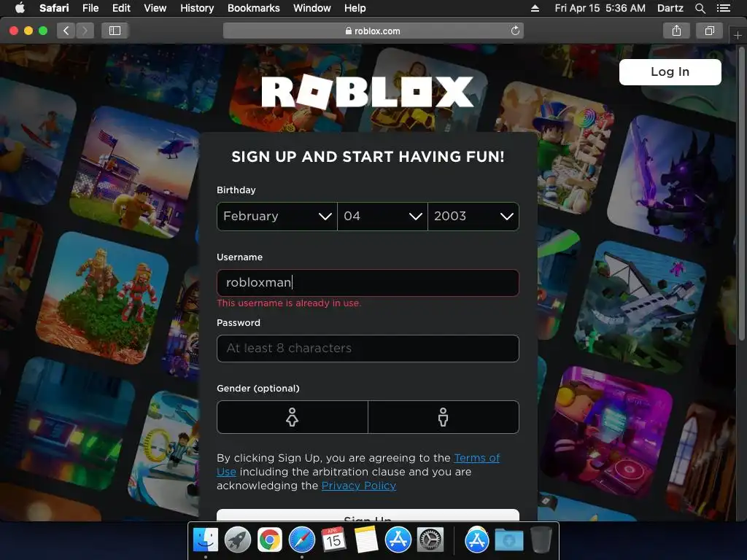
Task: Click the roblox.com address bar
Action: pyautogui.click(x=373, y=31)
